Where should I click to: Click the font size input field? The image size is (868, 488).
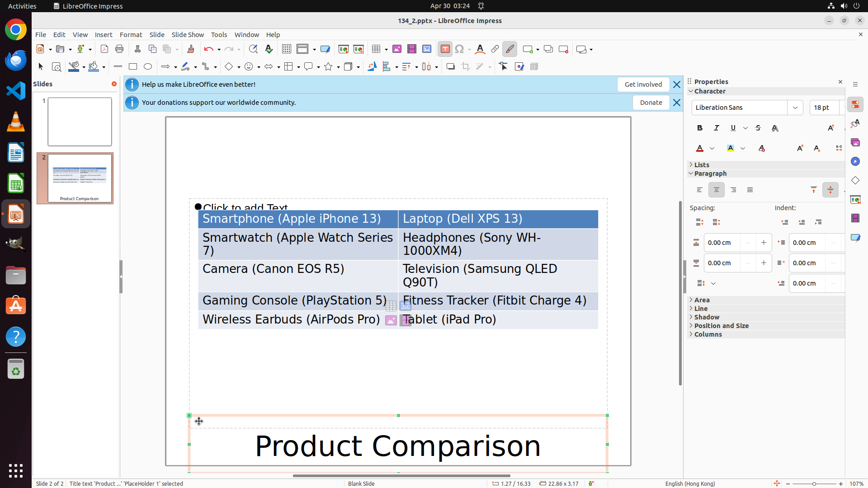click(x=825, y=108)
